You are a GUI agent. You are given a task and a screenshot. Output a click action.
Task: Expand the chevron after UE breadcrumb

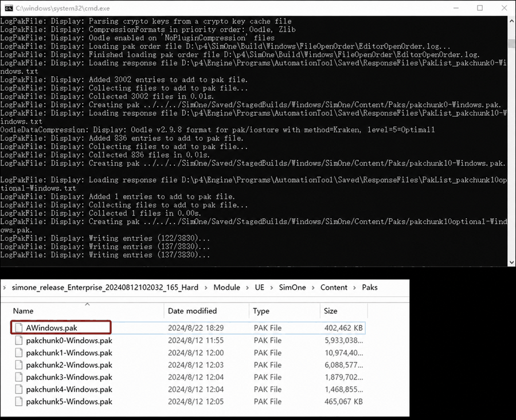pyautogui.click(x=272, y=288)
